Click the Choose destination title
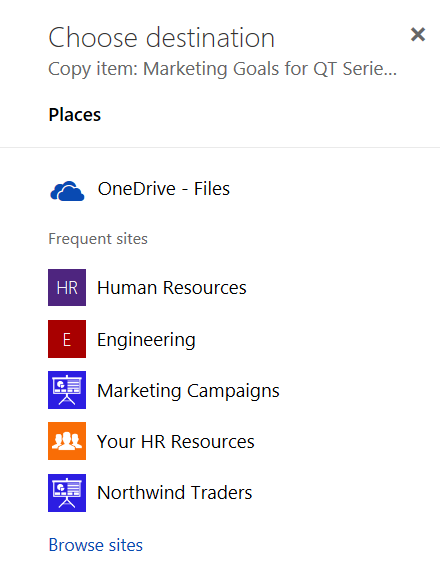Image resolution: width=440 pixels, height=578 pixels. click(162, 38)
